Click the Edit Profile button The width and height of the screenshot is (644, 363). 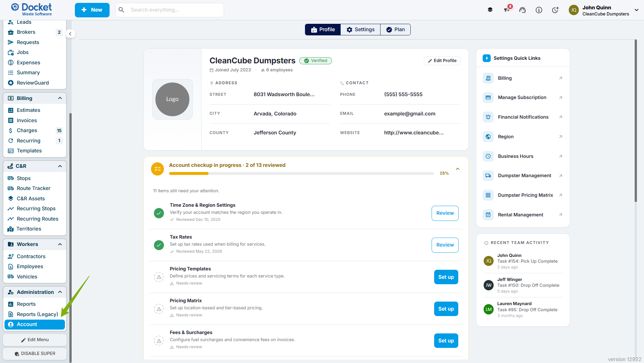point(442,61)
